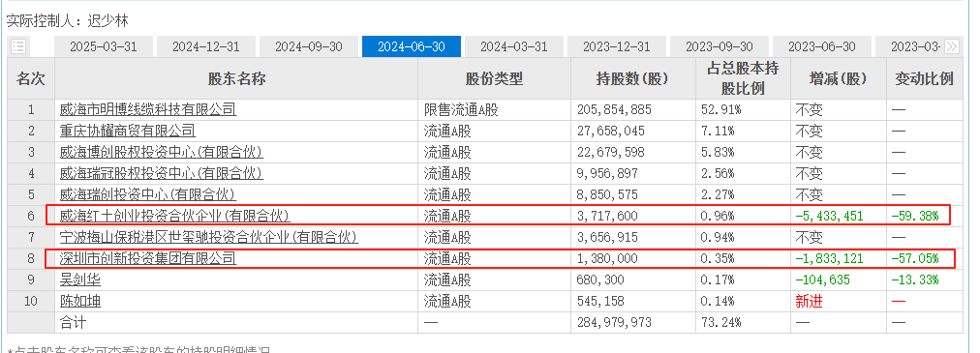Switch to the 2024-09-30 tab
980x353 pixels.
tap(309, 46)
